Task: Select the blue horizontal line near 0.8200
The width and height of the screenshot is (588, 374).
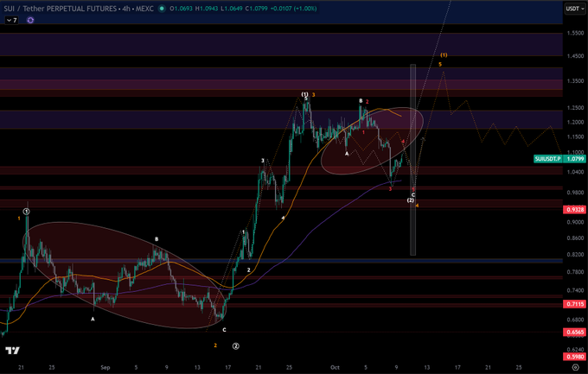Action: 281,260
